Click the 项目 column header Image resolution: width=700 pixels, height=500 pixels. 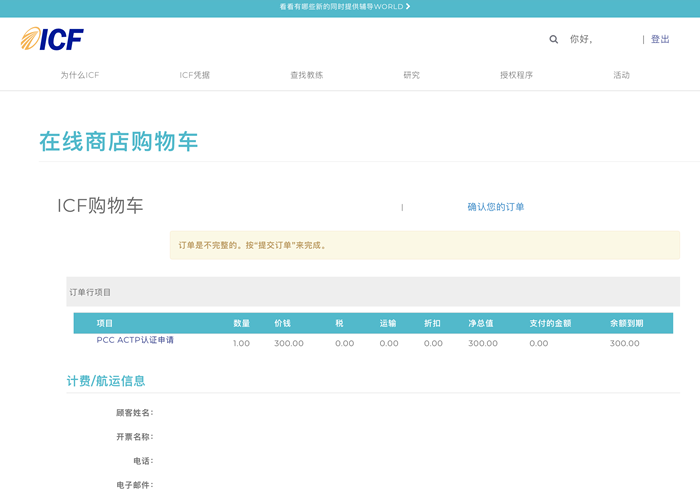point(105,323)
